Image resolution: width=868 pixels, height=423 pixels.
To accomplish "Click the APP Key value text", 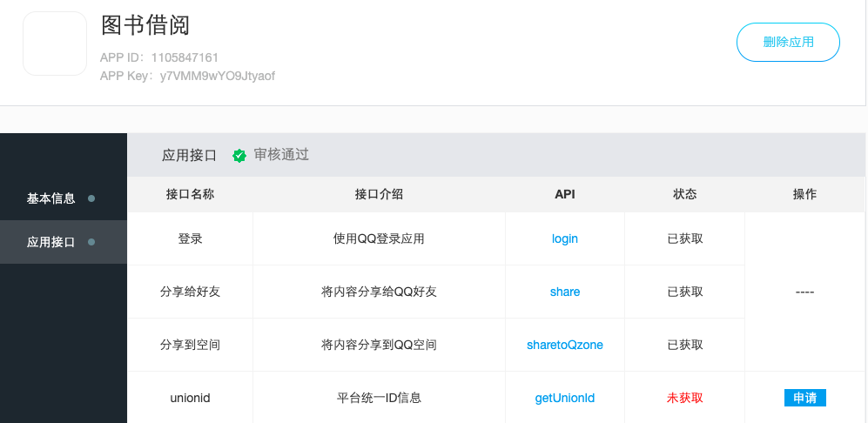I will click(218, 76).
